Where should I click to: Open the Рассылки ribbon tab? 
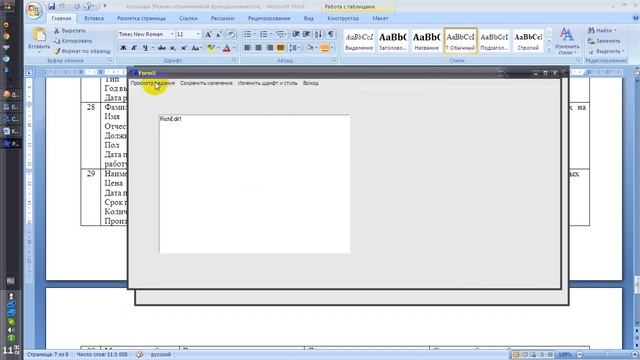[x=222, y=18]
